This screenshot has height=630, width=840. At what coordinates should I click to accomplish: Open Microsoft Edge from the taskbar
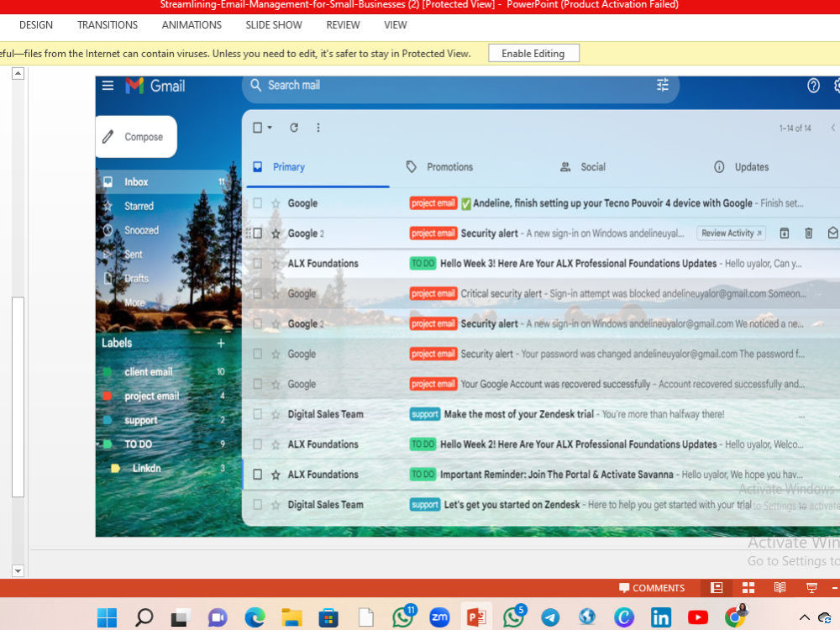255,617
